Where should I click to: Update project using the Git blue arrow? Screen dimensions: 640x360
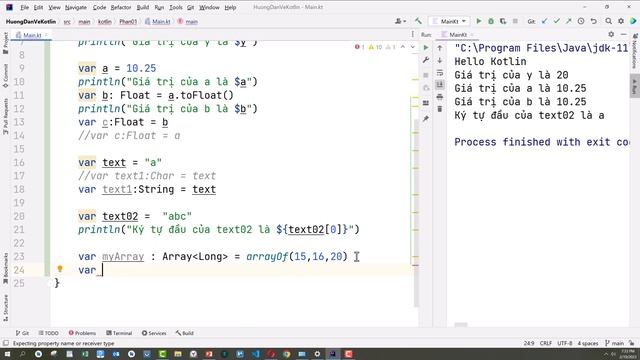tap(544, 21)
